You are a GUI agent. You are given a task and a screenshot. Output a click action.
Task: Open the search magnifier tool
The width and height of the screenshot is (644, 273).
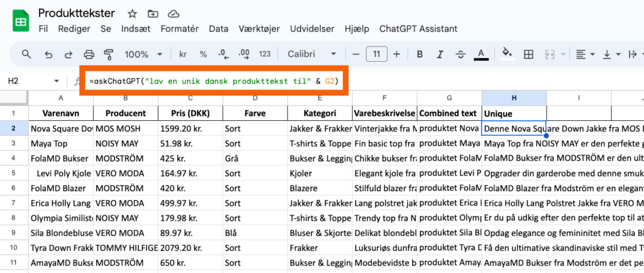26,54
